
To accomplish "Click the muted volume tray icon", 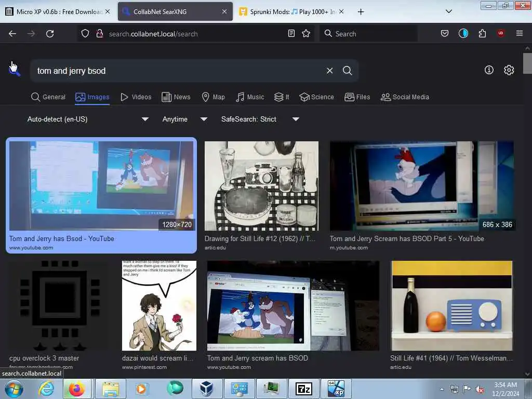I will pyautogui.click(x=480, y=389).
